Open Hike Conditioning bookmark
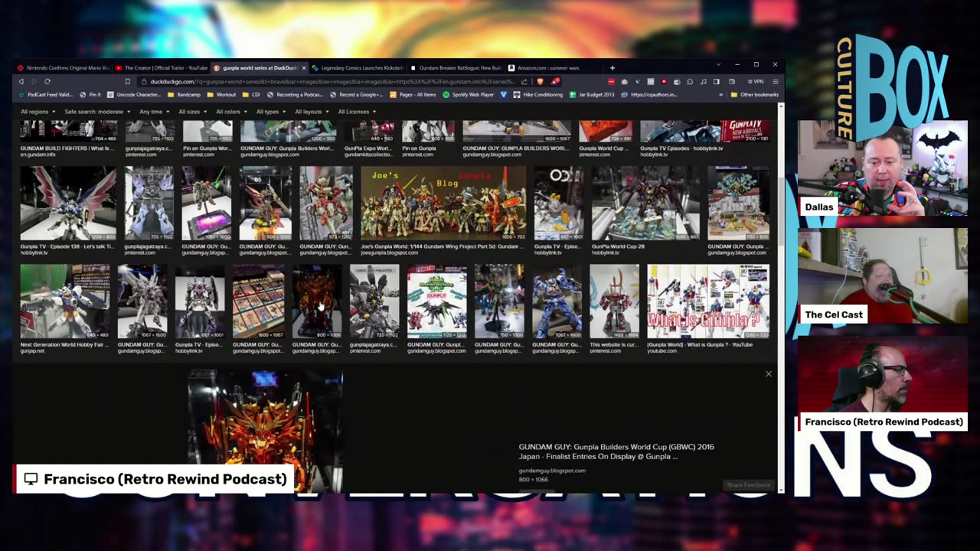Viewport: 980px width, 551px height. 538,95
